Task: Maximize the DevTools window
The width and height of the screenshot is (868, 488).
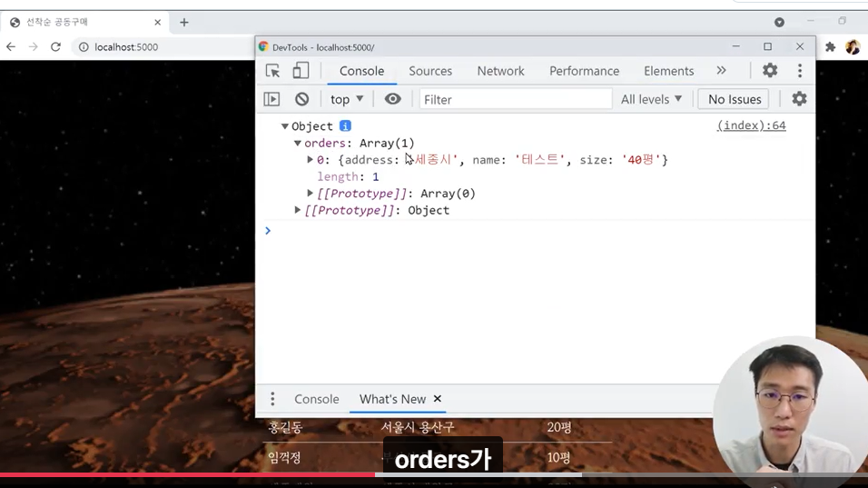Action: (767, 46)
